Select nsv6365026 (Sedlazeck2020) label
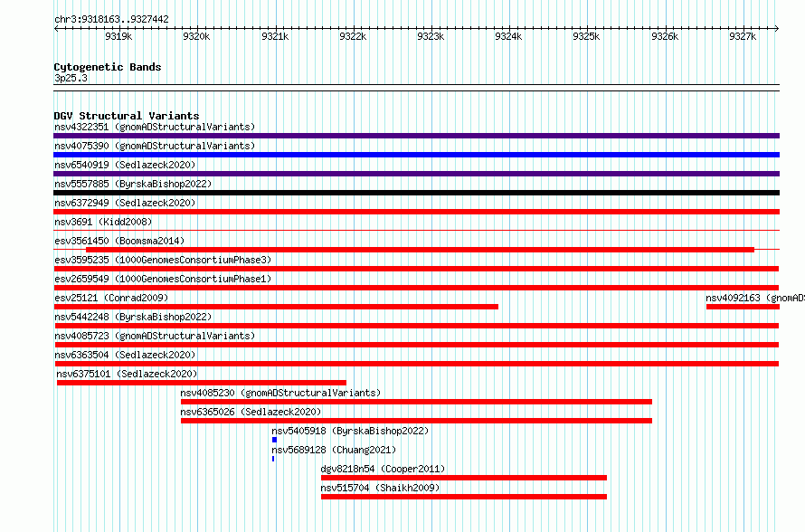This screenshot has height=532, width=805. coord(251,412)
